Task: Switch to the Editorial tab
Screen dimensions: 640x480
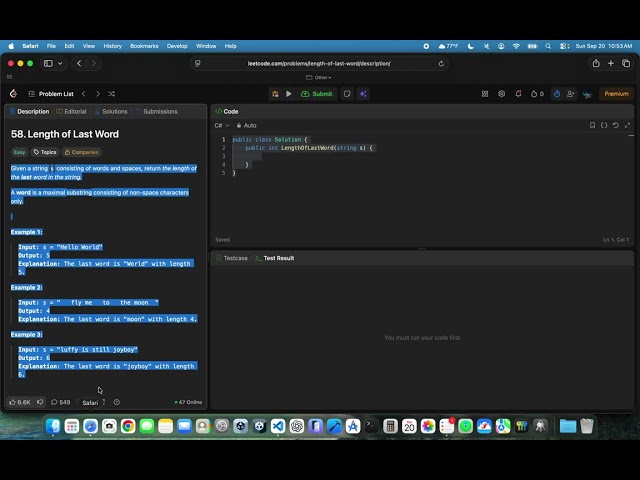Action: tap(71, 111)
